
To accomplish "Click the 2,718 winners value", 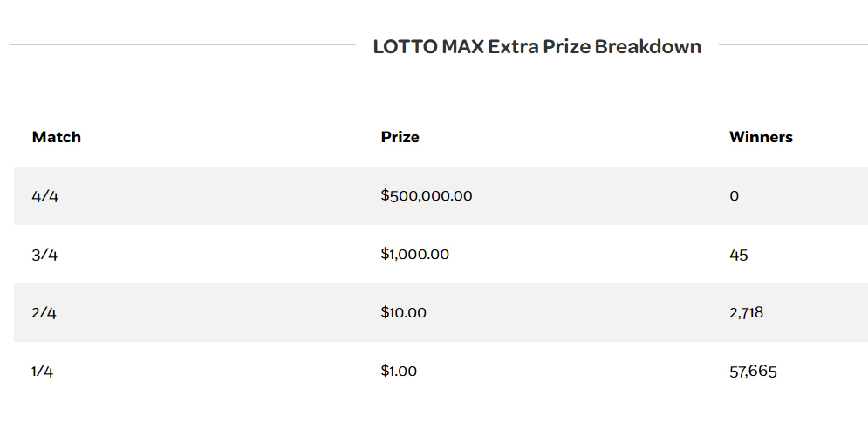I will point(747,312).
